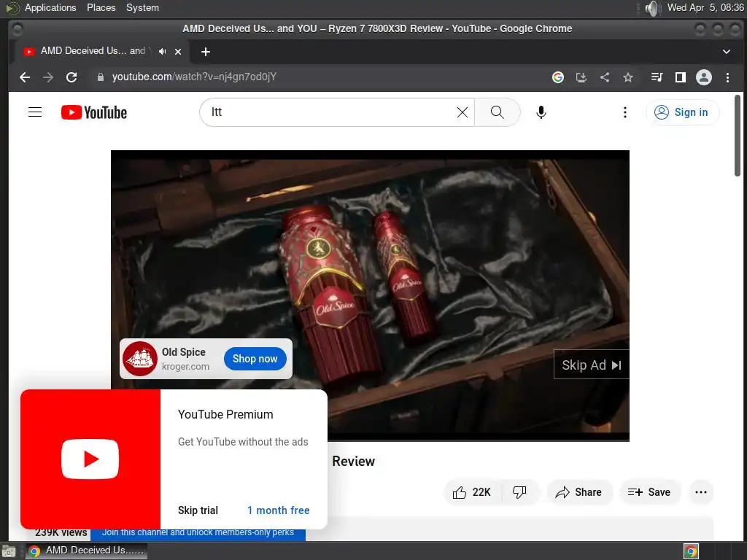
Task: Click the Chrome icon in the bottom tray
Action: coord(691,551)
